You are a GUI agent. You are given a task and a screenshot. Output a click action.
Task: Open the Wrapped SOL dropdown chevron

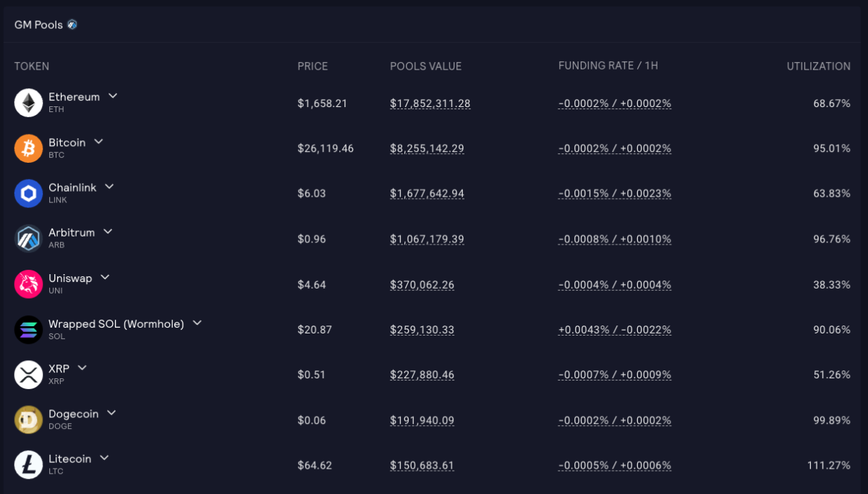coord(196,323)
